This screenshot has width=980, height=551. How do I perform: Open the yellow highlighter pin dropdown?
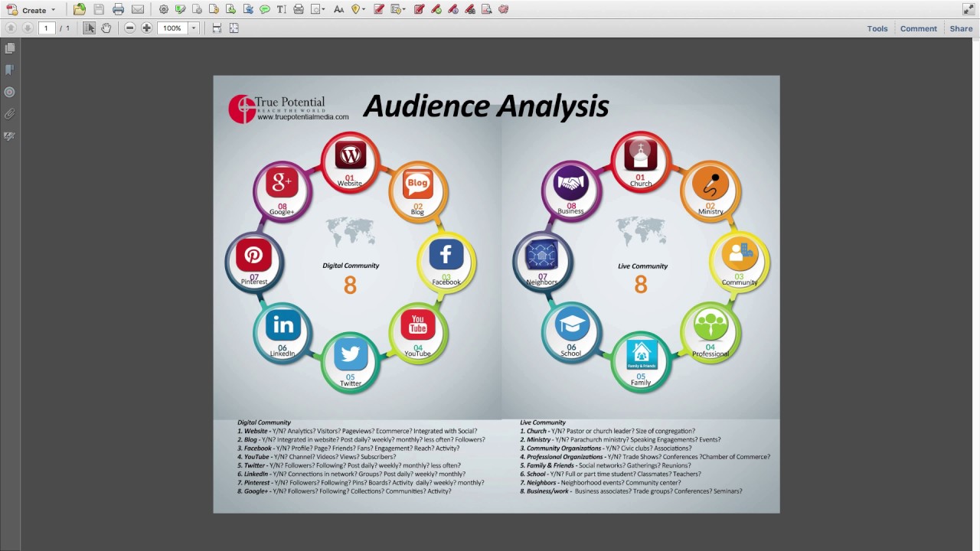pos(358,9)
